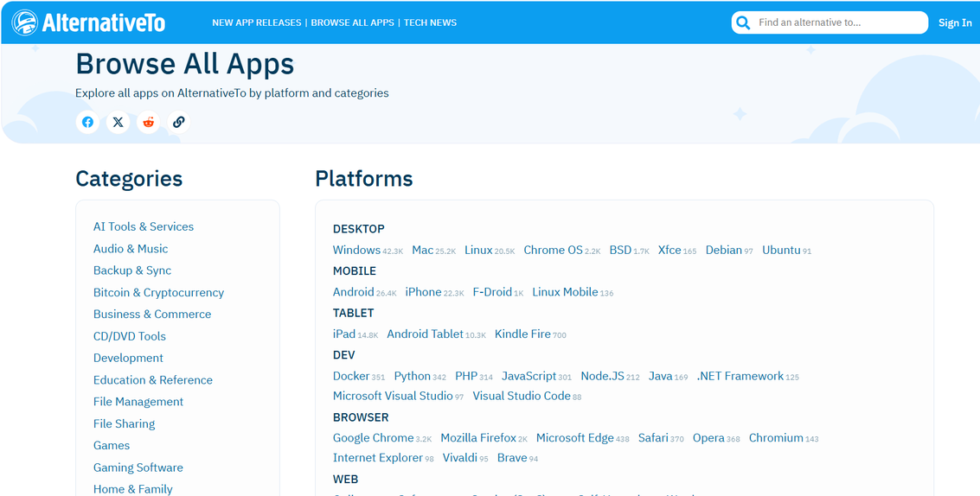Browse Chrome OS apps
980x496 pixels.
click(x=553, y=250)
